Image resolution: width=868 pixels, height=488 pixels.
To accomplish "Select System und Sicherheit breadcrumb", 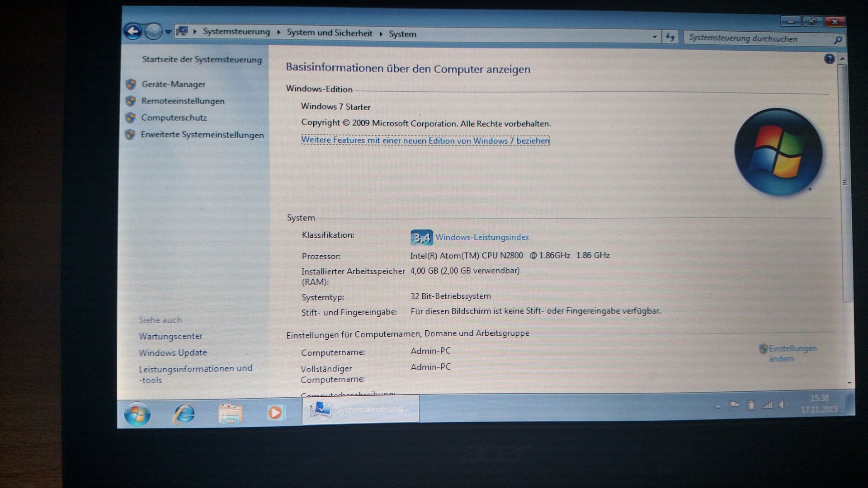I will (x=330, y=33).
